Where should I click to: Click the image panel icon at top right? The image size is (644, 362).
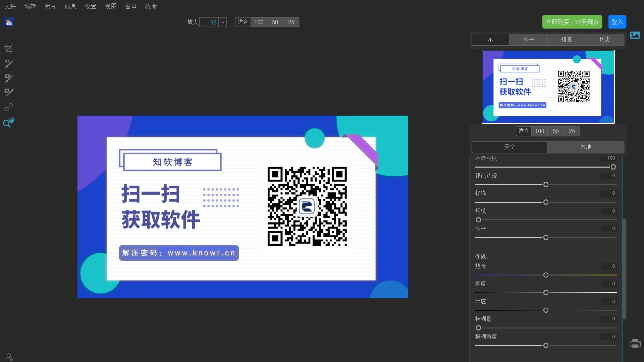pos(635,35)
